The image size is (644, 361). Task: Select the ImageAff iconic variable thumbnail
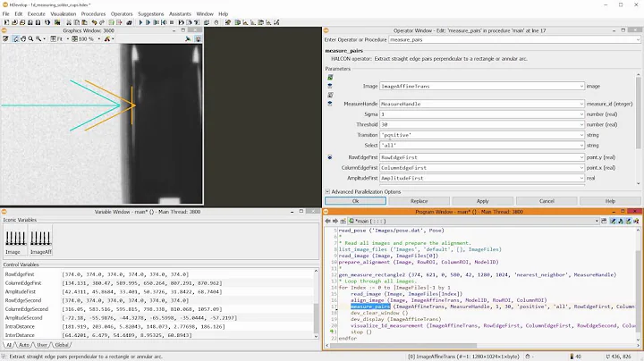(40, 240)
